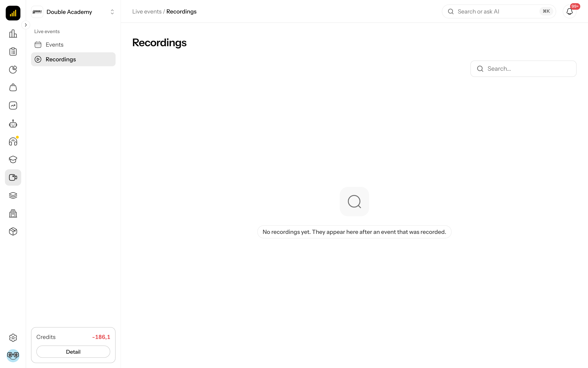Click the Recordings page heading
588x368 pixels.
[159, 43]
